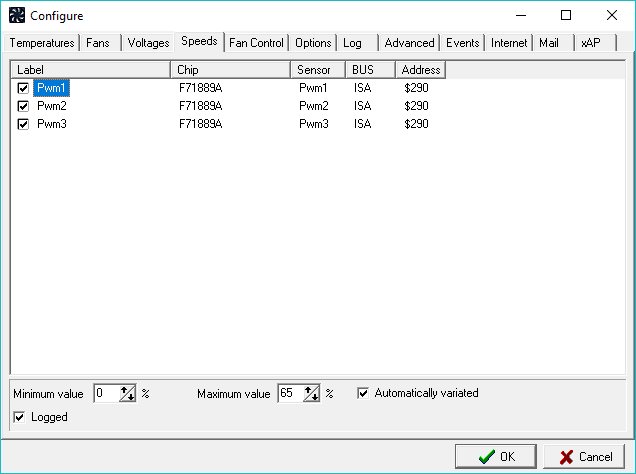This screenshot has width=636, height=474.
Task: Open the Internet tab
Action: point(509,43)
